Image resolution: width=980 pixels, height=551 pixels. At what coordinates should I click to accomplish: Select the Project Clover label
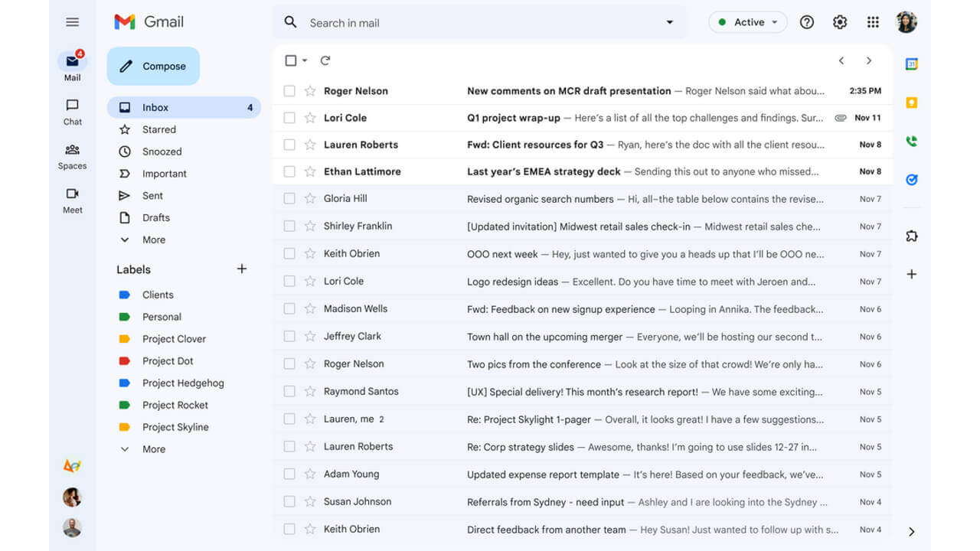(174, 338)
